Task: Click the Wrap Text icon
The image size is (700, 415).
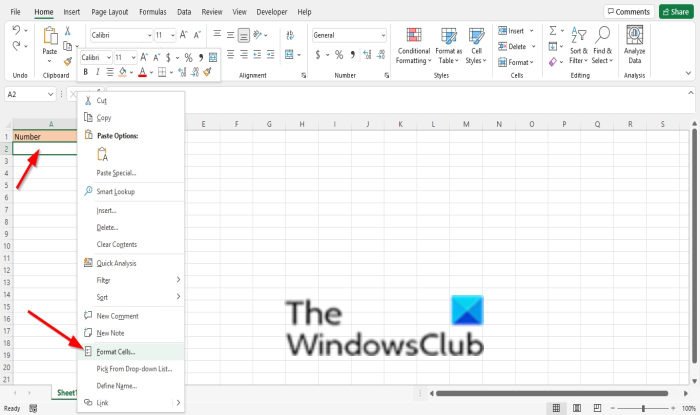Action: click(x=290, y=35)
